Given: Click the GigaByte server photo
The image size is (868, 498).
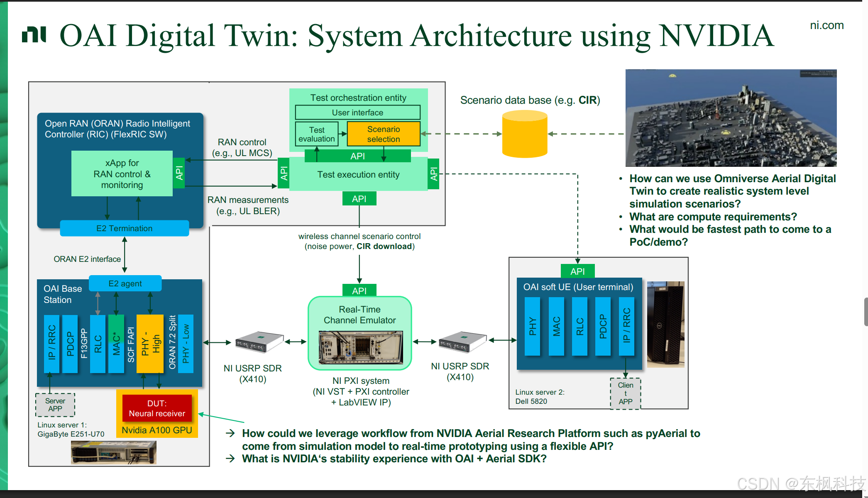Looking at the screenshot, I should pos(114,452).
